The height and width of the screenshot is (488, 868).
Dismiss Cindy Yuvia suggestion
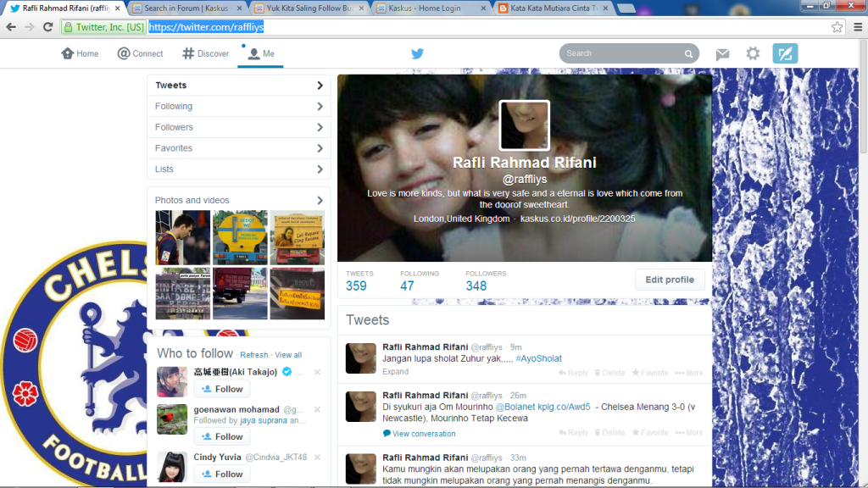pos(317,457)
